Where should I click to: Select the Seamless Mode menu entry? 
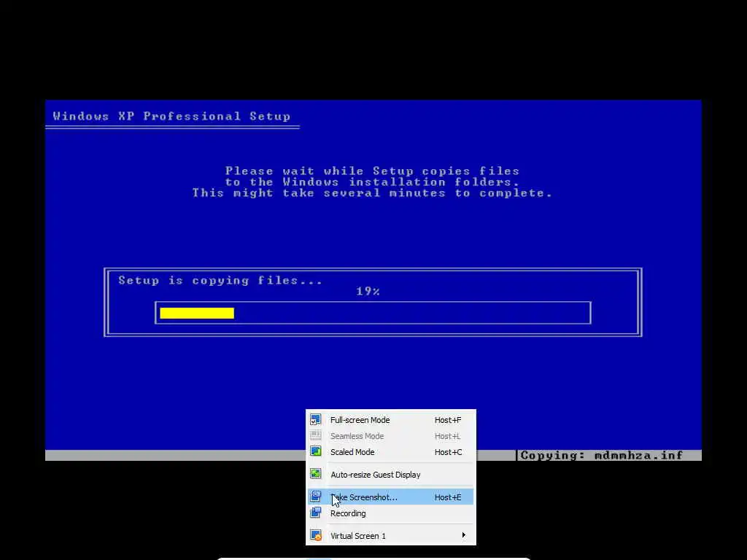pos(391,436)
